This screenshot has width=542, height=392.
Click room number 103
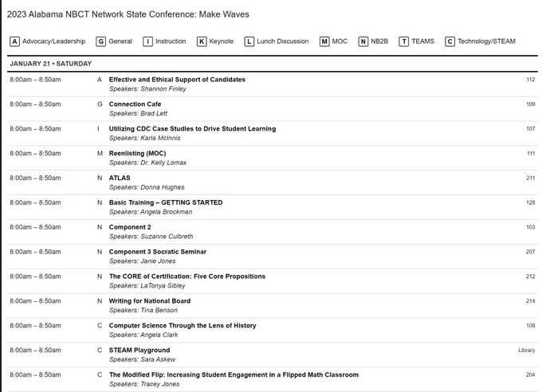click(531, 227)
